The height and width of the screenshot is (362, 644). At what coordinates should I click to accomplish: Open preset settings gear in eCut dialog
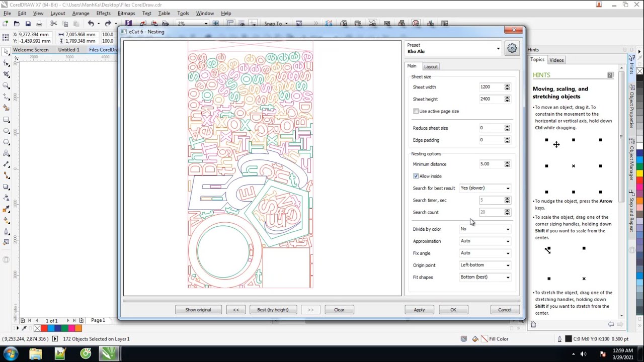click(x=512, y=48)
